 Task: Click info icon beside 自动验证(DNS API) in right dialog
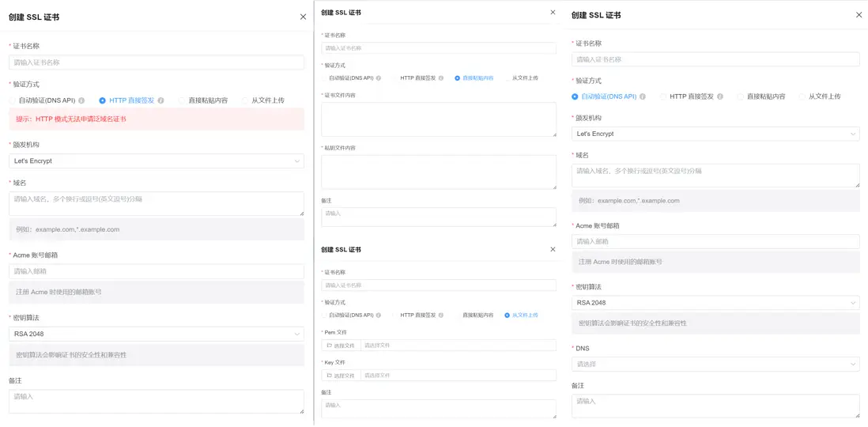(x=643, y=96)
